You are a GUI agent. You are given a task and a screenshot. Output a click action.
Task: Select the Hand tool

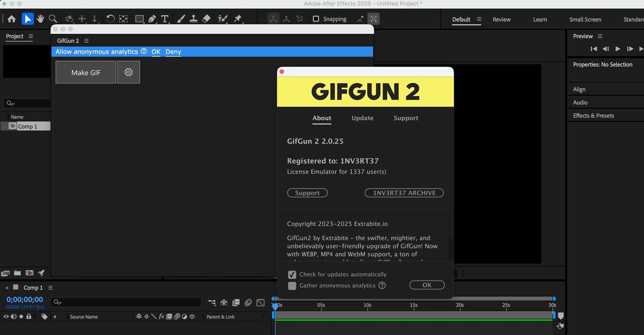[41, 19]
